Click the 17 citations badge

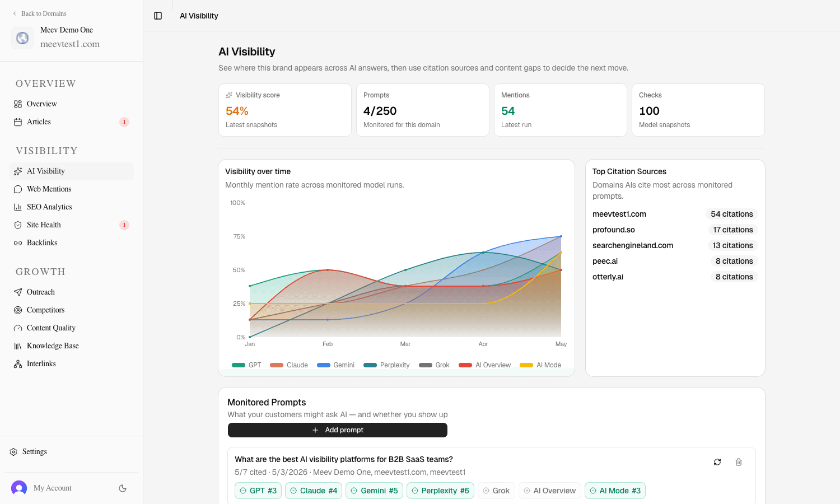pos(733,230)
